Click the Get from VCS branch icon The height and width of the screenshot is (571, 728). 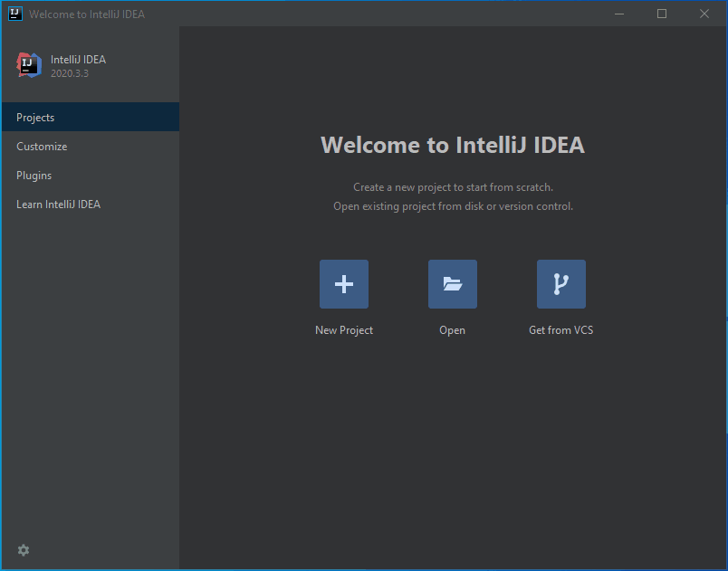[x=560, y=284]
